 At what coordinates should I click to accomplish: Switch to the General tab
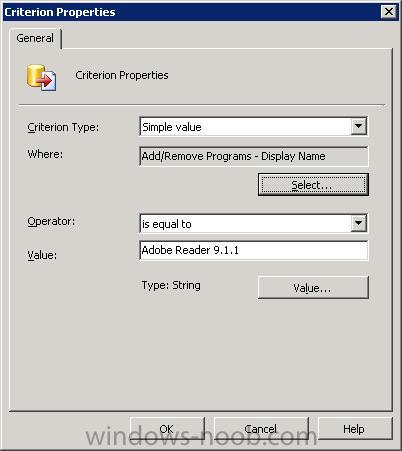pyautogui.click(x=35, y=38)
